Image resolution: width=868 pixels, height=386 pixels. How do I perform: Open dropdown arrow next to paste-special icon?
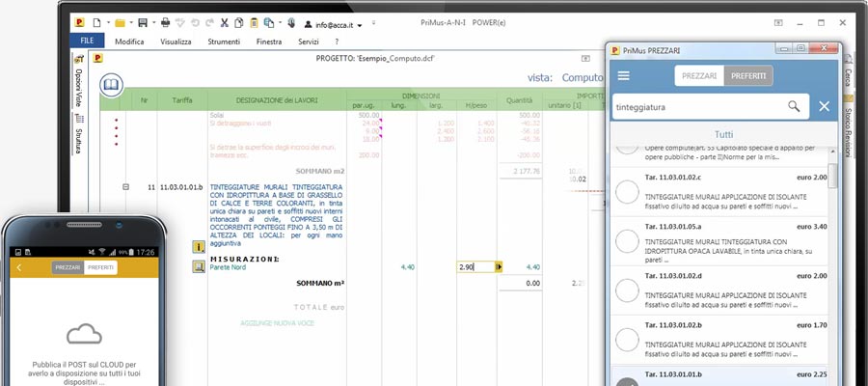pos(280,24)
